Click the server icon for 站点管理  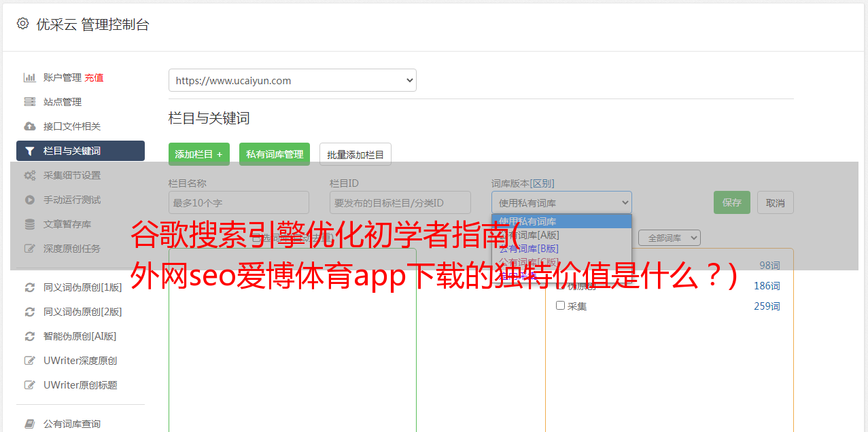coord(30,102)
